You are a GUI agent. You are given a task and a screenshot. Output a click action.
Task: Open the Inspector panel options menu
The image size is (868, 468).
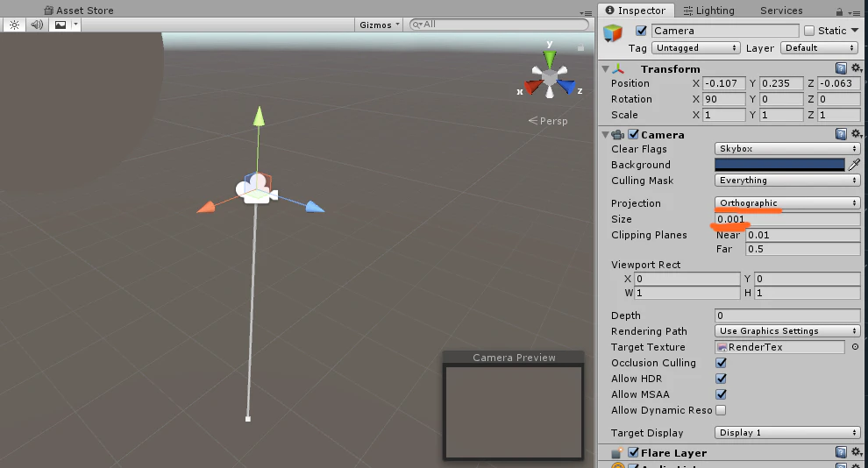coord(854,13)
